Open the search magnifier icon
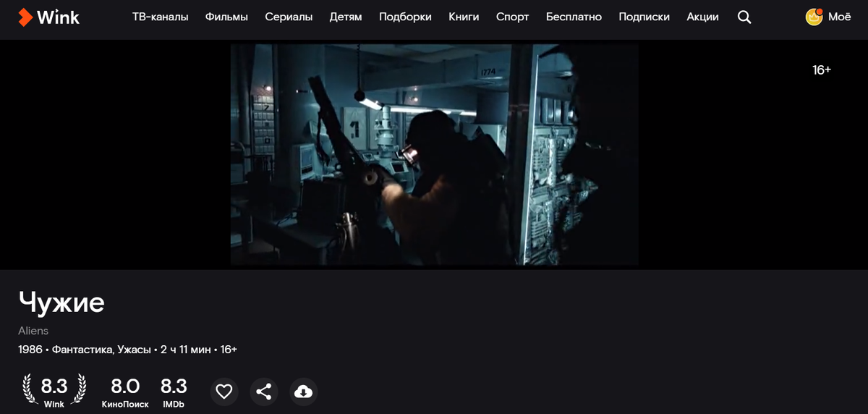868x414 pixels. (744, 17)
